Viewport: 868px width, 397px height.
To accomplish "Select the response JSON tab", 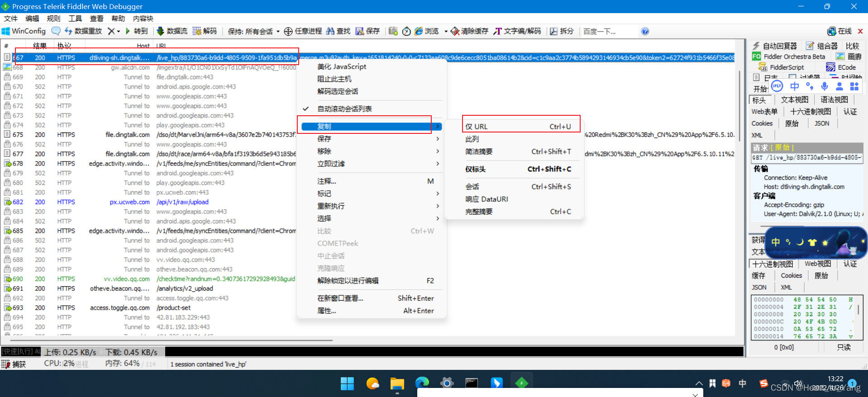I will [x=759, y=287].
